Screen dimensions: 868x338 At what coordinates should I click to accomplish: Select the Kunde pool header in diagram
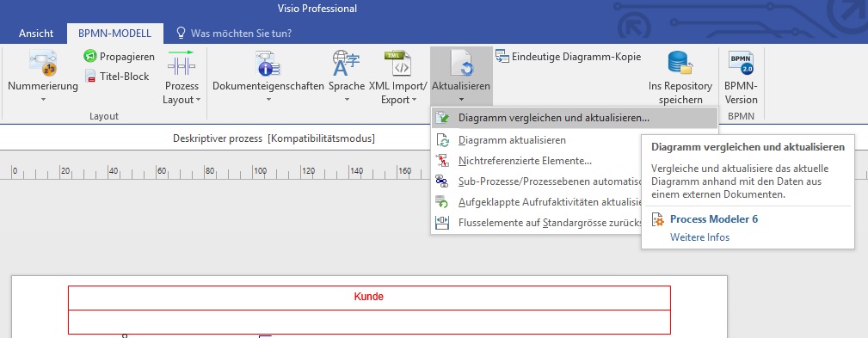369,297
